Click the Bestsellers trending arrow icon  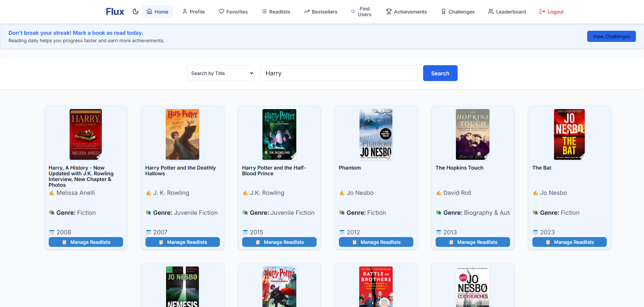coord(306,11)
